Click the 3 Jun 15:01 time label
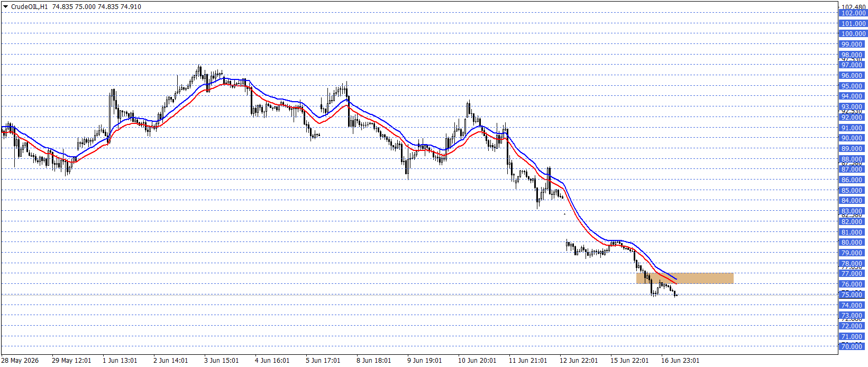868x367 pixels. tap(221, 361)
